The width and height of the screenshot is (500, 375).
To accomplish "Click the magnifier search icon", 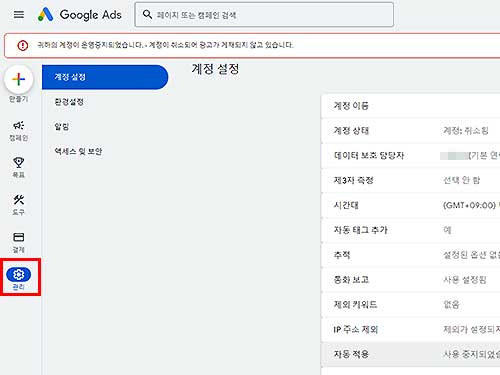I will pyautogui.click(x=147, y=14).
